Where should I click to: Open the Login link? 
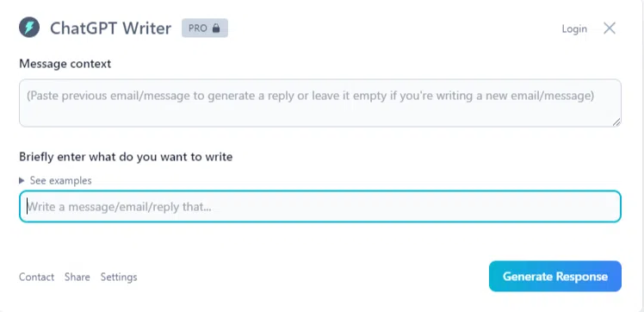point(574,28)
